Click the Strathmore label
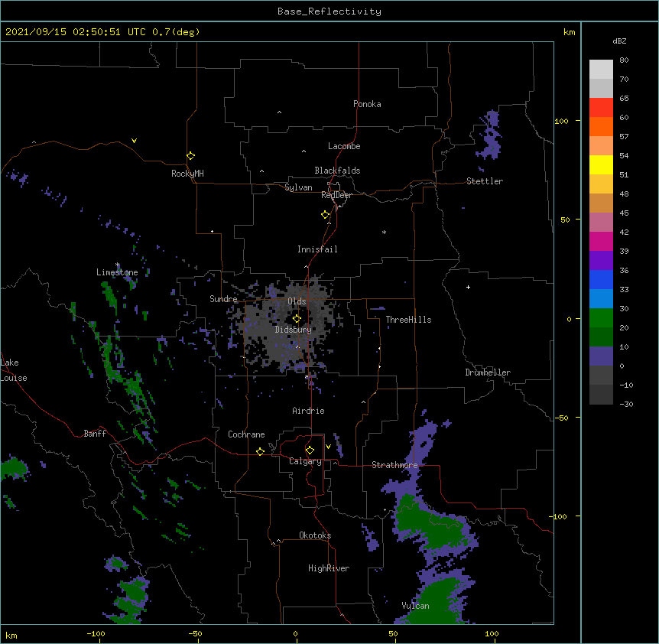The height and width of the screenshot is (644, 659). point(394,465)
